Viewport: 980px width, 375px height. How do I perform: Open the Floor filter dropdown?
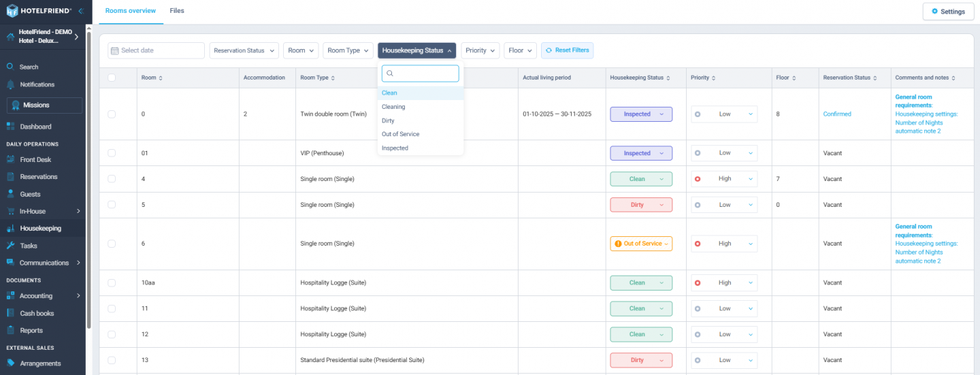[521, 50]
